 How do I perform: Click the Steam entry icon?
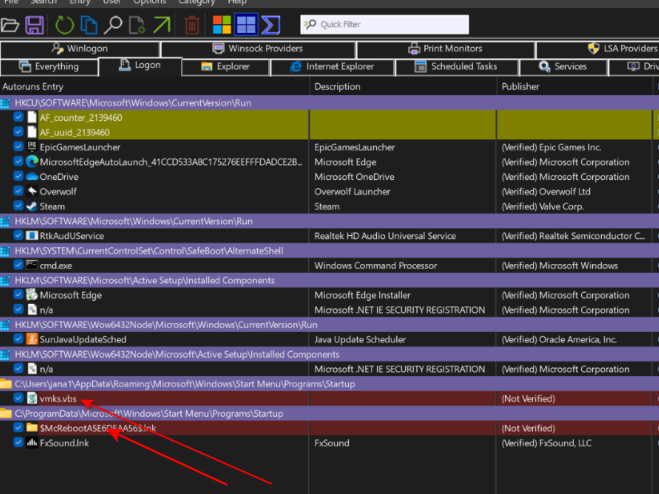click(x=32, y=206)
